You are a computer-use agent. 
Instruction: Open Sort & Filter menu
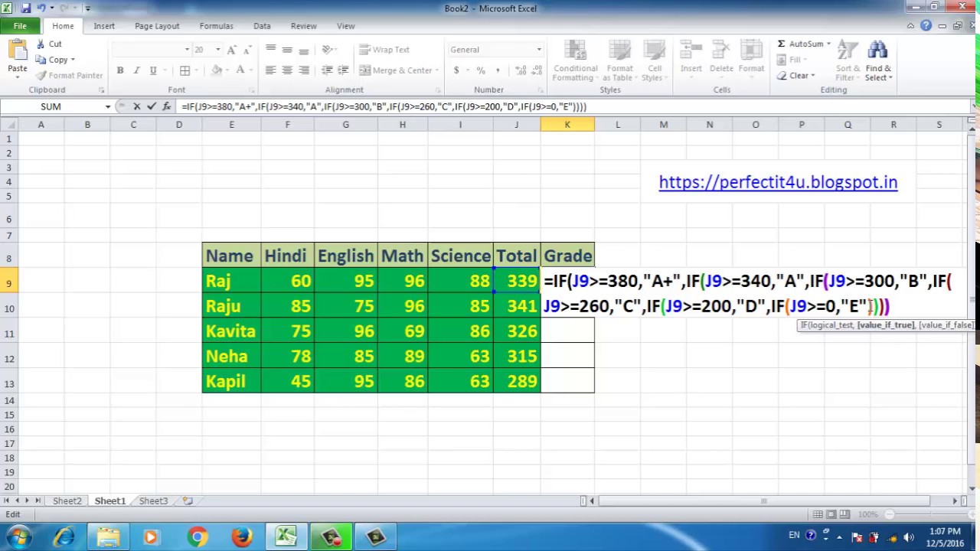click(848, 61)
